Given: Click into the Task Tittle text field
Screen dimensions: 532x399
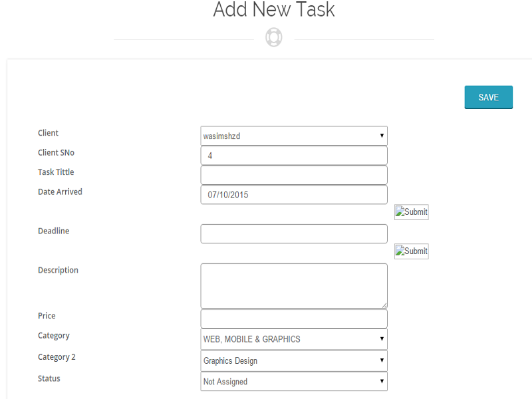Looking at the screenshot, I should (293, 175).
